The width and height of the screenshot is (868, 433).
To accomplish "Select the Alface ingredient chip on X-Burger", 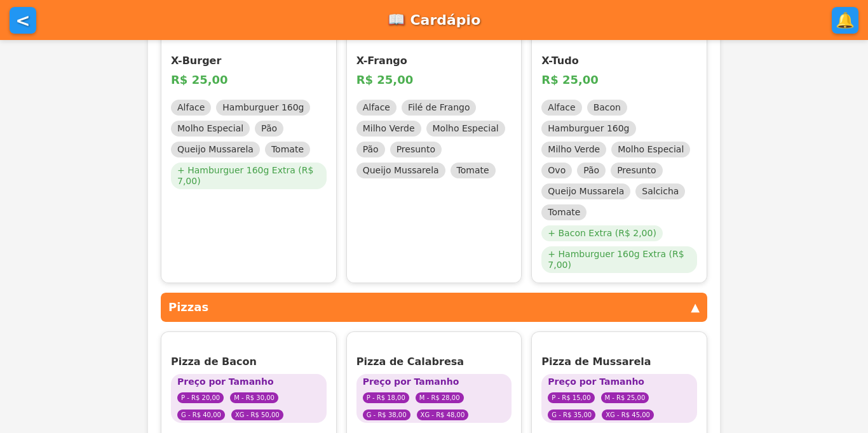I will pos(191,107).
